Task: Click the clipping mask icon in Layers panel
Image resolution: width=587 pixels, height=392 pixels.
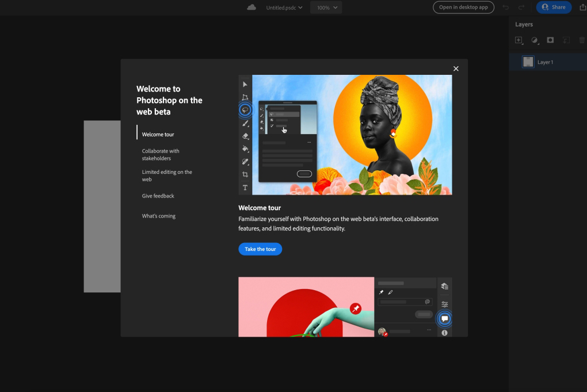Action: click(x=566, y=40)
